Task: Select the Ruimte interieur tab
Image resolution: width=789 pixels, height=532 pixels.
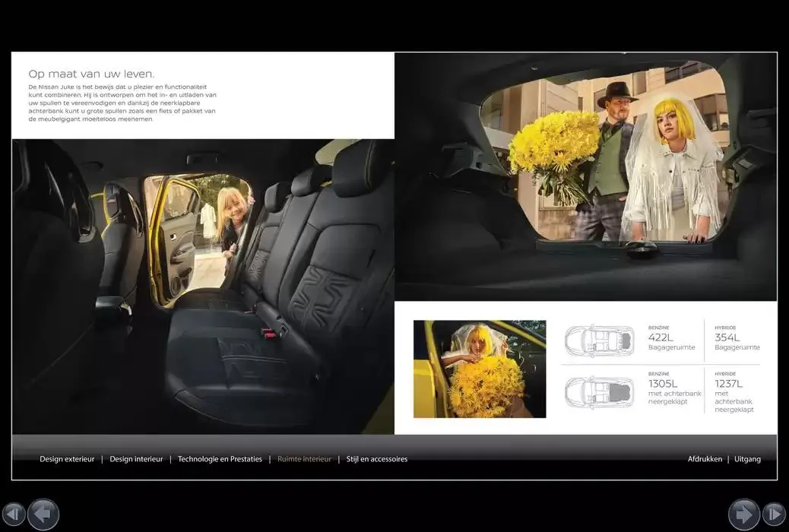Action: (304, 459)
